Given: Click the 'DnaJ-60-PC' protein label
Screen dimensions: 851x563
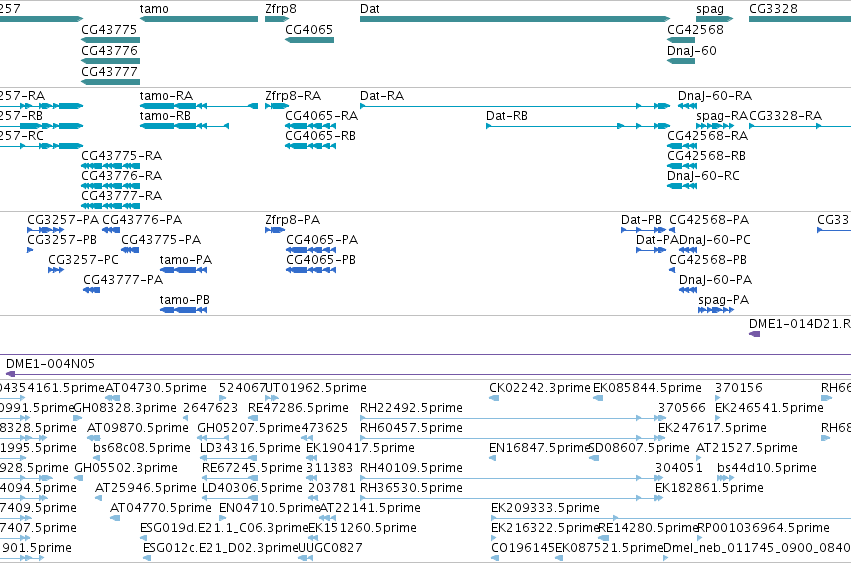Looking at the screenshot, I should coord(715,240).
